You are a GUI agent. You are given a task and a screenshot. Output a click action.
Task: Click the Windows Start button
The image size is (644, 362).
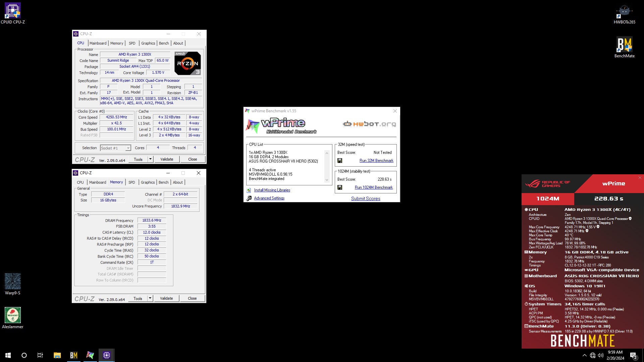tap(8, 355)
